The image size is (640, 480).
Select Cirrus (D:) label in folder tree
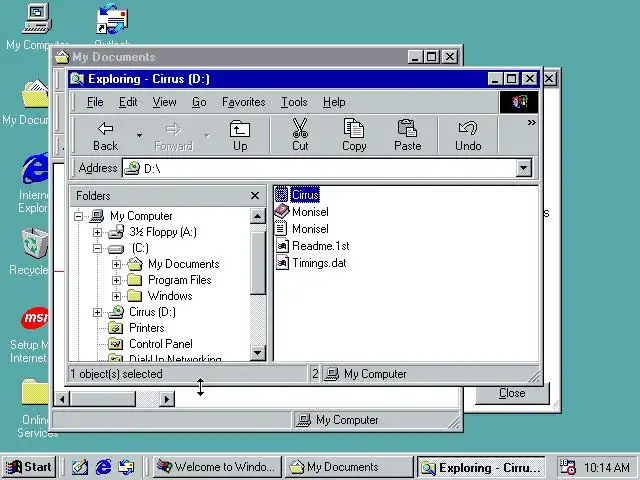(x=152, y=312)
